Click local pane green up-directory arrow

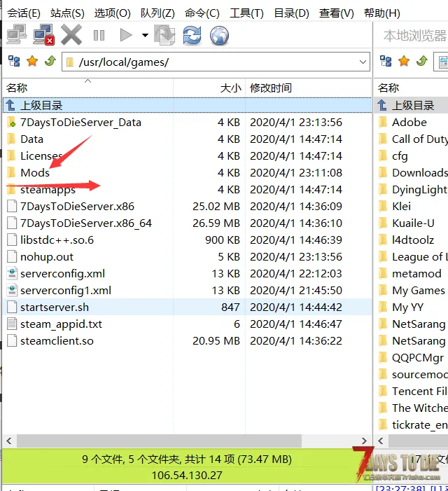[x=422, y=61]
